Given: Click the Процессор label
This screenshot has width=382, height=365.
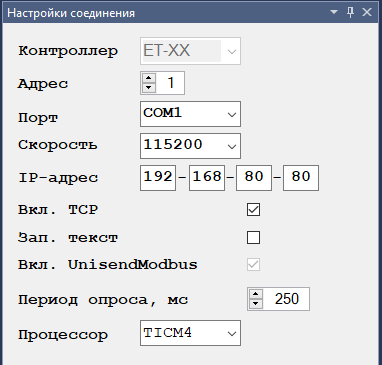Looking at the screenshot, I should point(63,335).
